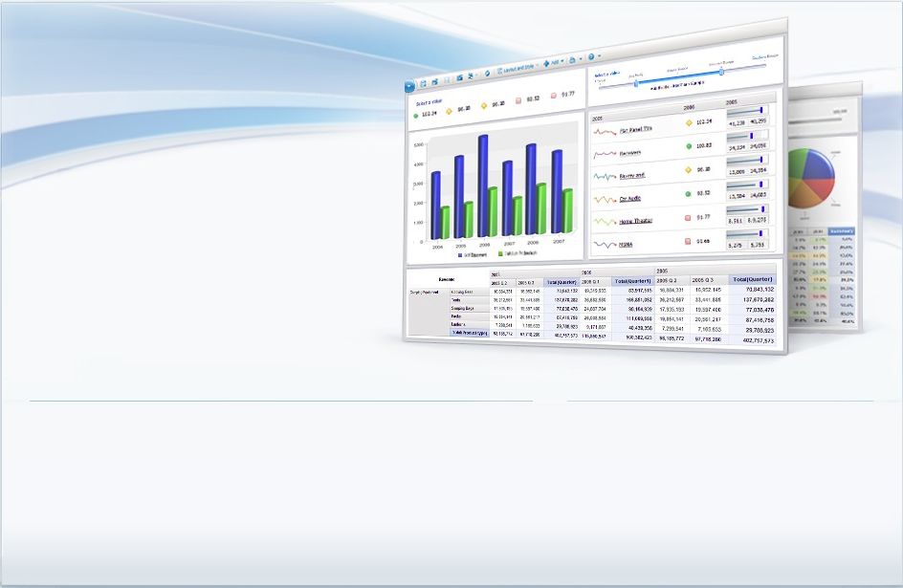The image size is (903, 588).
Task: Click the green circle indicator in Receivers row
Action: 689,146
